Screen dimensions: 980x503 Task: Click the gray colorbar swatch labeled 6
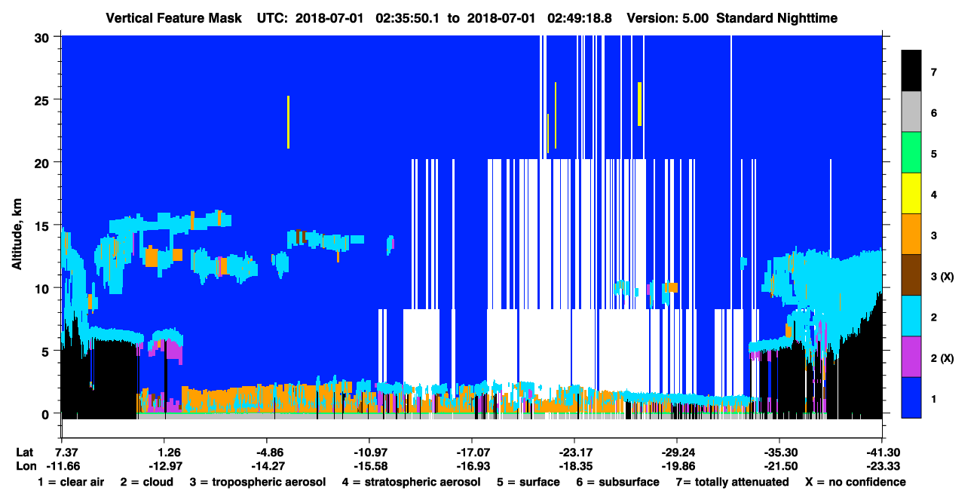[911, 112]
